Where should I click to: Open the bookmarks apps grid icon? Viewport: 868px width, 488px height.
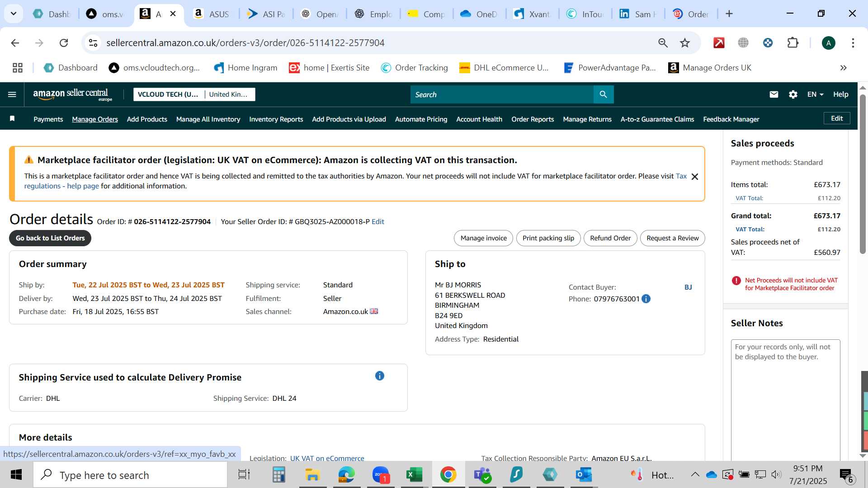coord(18,68)
